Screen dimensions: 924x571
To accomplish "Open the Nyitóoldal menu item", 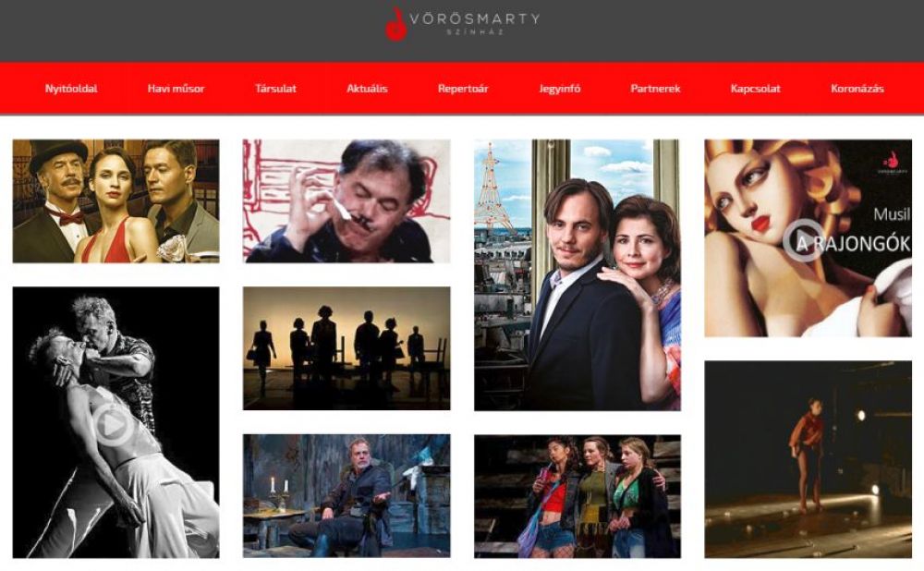I will 71,89.
